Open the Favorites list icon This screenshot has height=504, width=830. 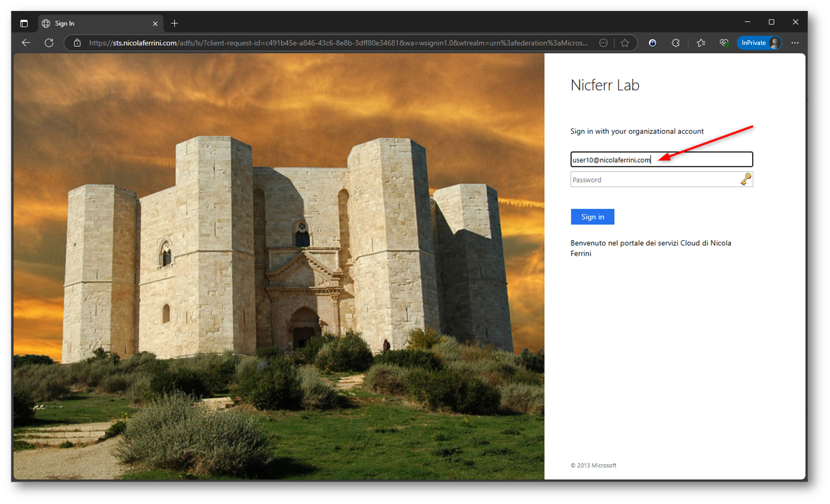coord(701,43)
